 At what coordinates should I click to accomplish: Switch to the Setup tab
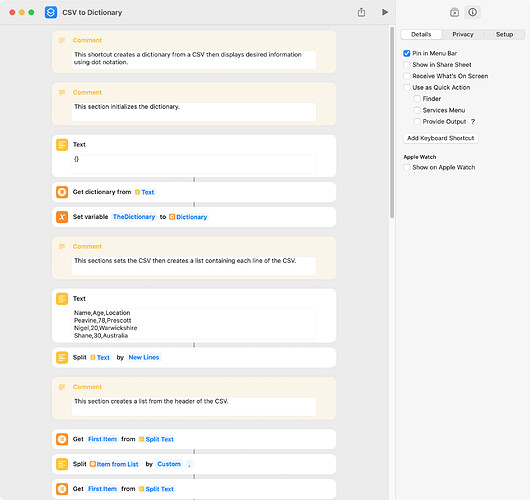pyautogui.click(x=504, y=34)
